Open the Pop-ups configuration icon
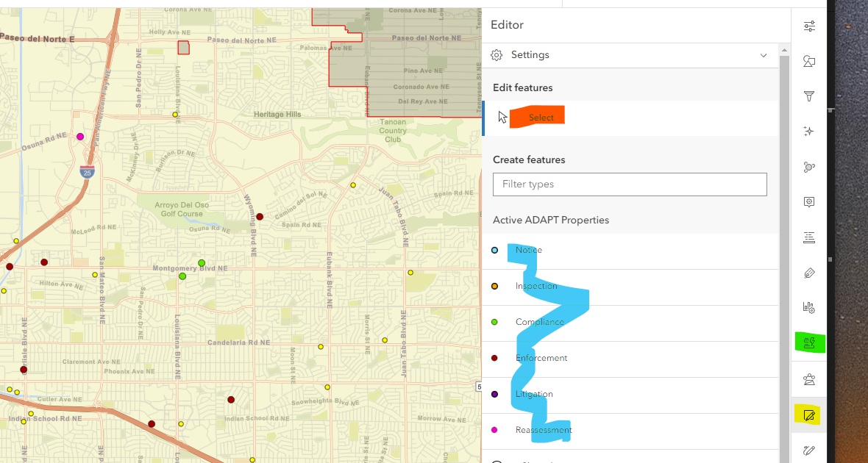Viewport: 868px width, 463px height. click(x=809, y=202)
